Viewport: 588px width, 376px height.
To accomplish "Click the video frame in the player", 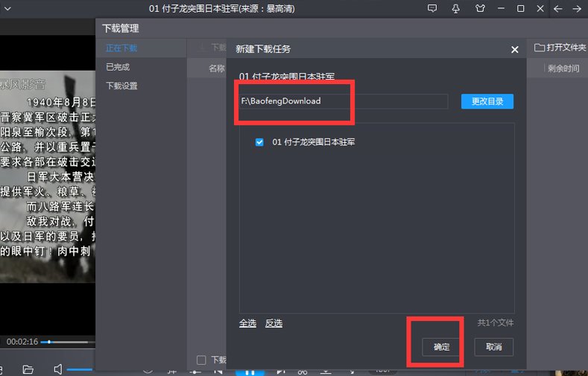I will 48,176.
